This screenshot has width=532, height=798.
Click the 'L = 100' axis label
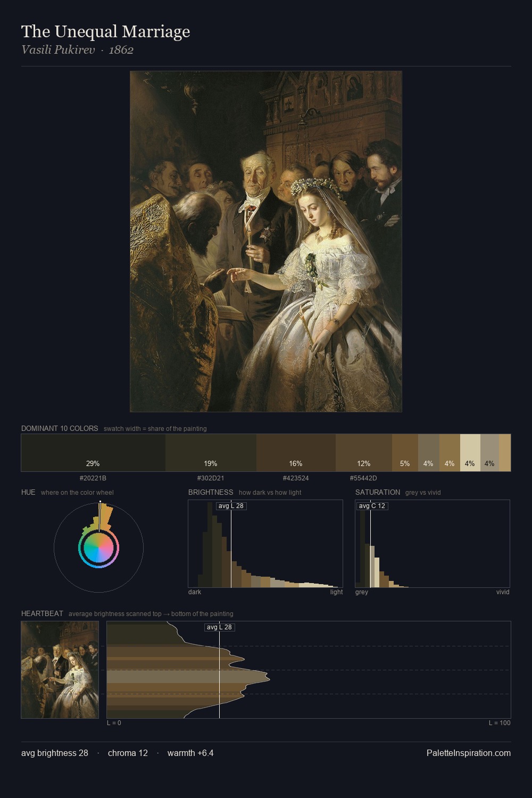[500, 723]
